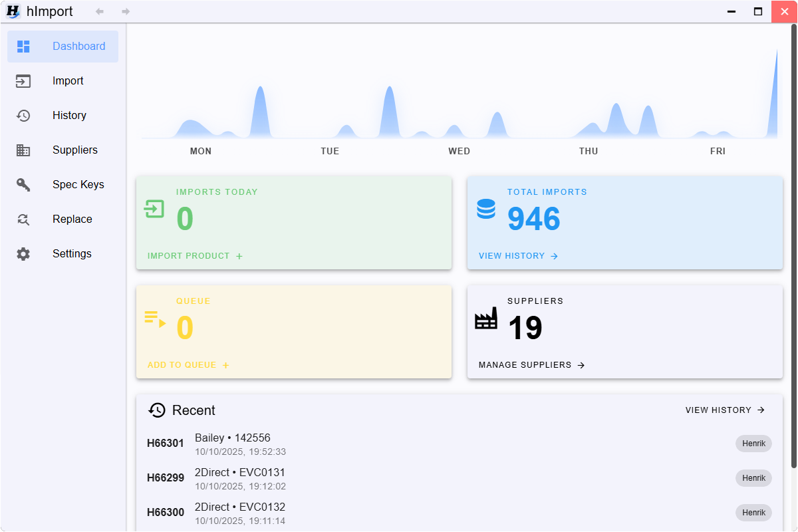
Task: Click the vertical scrollbar on right edge
Action: click(793, 246)
